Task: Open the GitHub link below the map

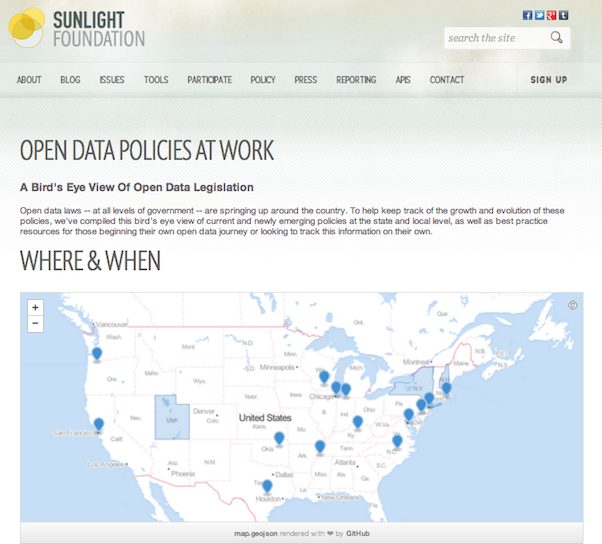Action: click(358, 533)
